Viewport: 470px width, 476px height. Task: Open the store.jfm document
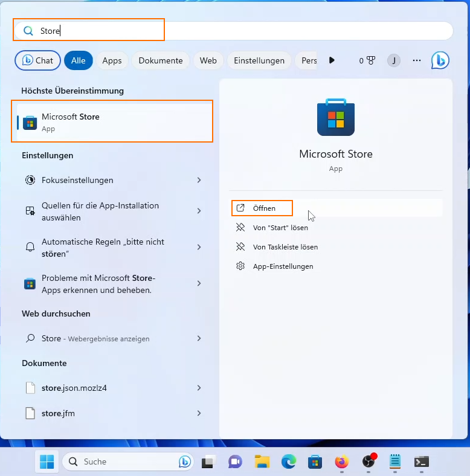pyautogui.click(x=113, y=413)
